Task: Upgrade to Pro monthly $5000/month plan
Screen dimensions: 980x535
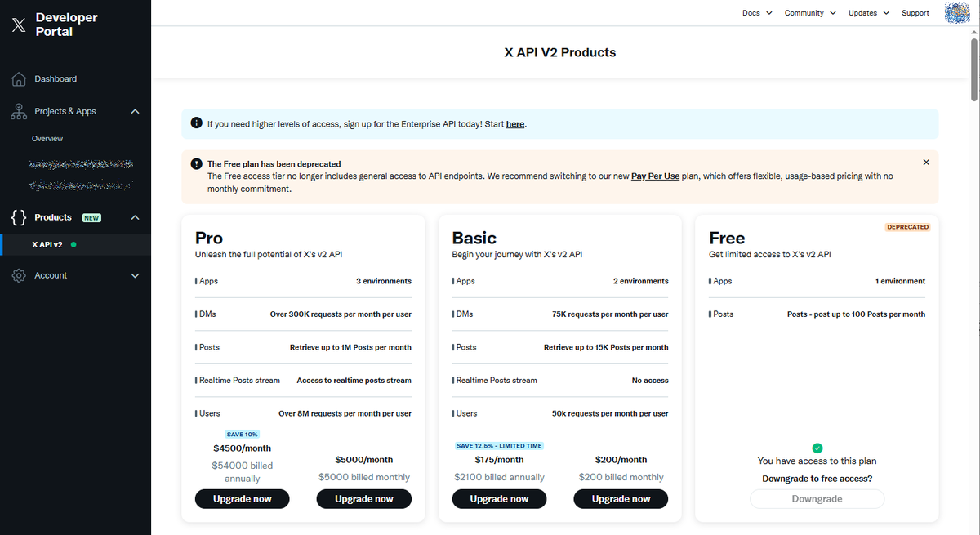Action: (x=364, y=499)
